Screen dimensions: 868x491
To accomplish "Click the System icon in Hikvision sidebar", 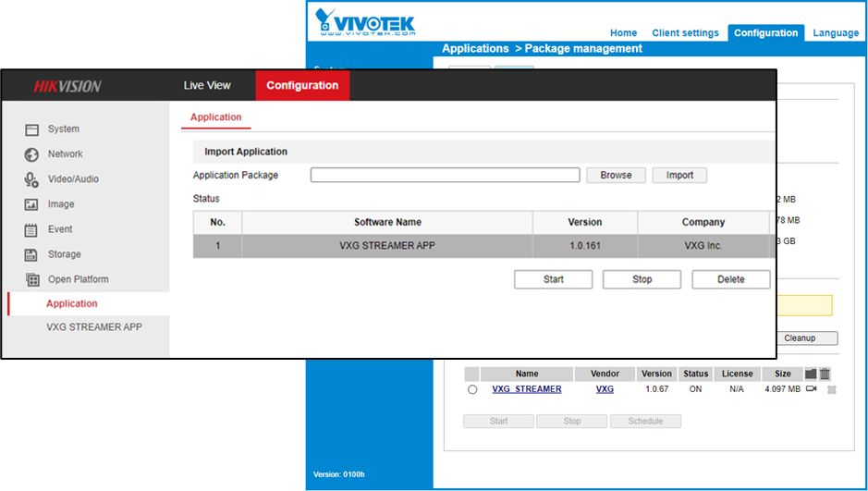I will [31, 129].
